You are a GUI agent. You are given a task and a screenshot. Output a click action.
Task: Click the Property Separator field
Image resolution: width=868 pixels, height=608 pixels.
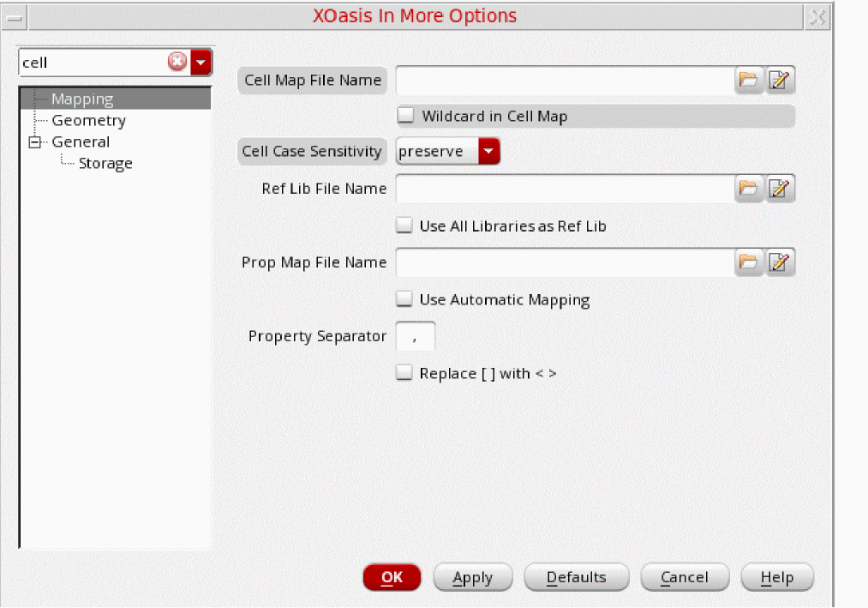click(416, 336)
